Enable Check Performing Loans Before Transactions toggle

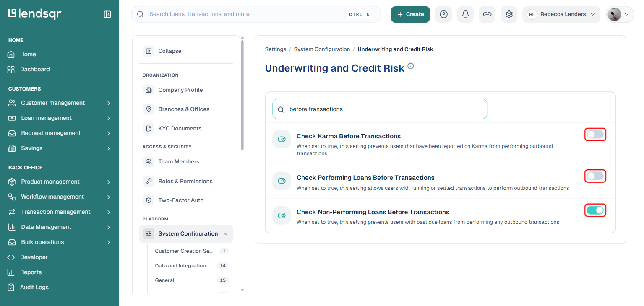pos(595,176)
